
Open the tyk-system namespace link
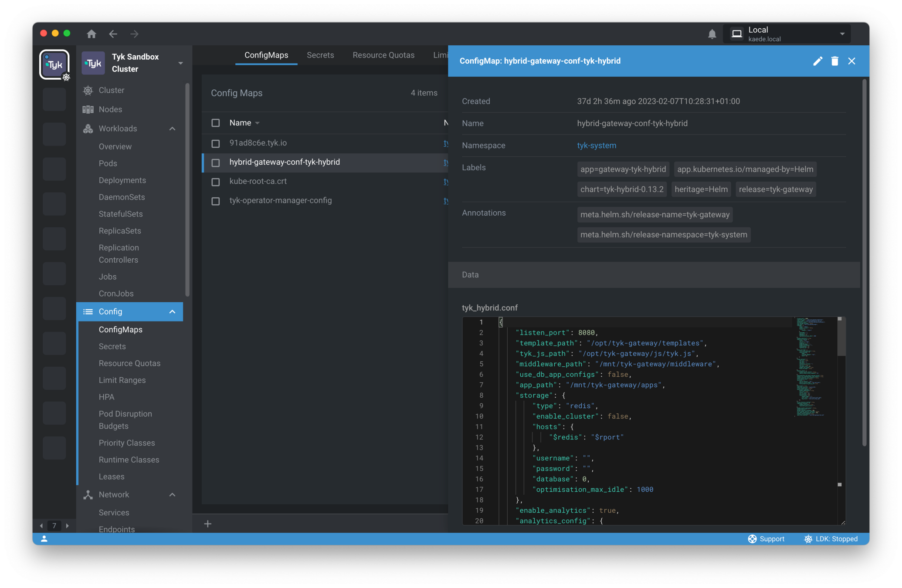pos(597,145)
